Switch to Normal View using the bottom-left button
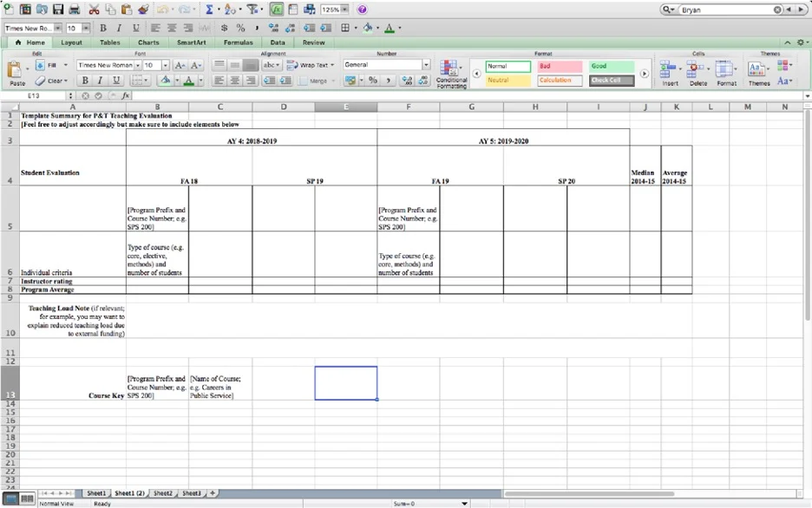Viewport: 812px width, 508px height. click(11, 498)
